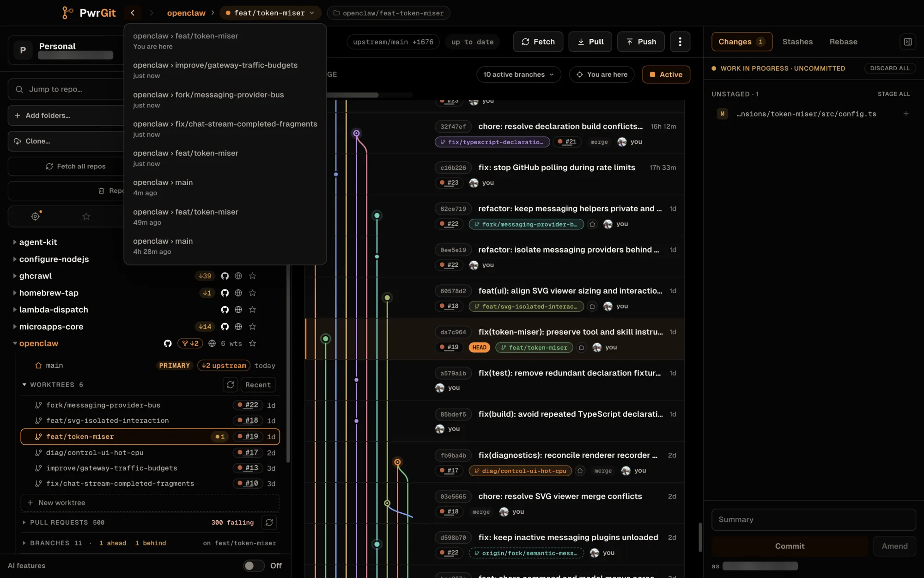The width and height of the screenshot is (924, 578).
Task: Click home icon beside feat/token-miser tag
Action: coord(582,347)
